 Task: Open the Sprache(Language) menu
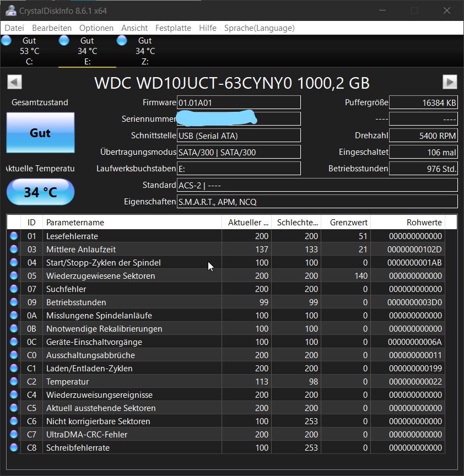[x=260, y=28]
